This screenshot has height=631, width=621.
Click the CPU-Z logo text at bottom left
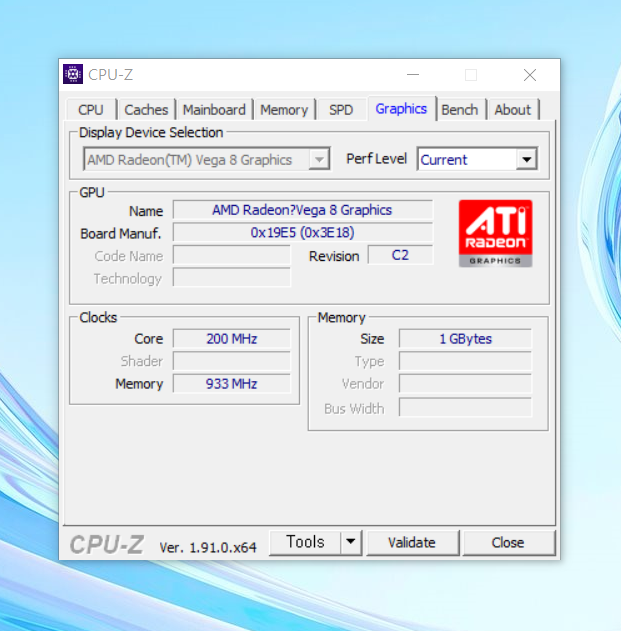107,544
